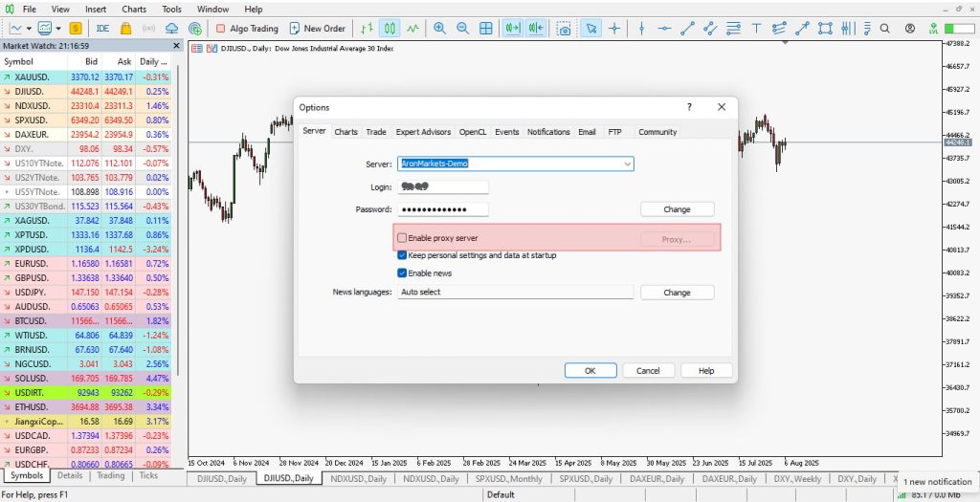Image resolution: width=980 pixels, height=502 pixels.
Task: Expand the Server dropdown list
Action: [628, 164]
